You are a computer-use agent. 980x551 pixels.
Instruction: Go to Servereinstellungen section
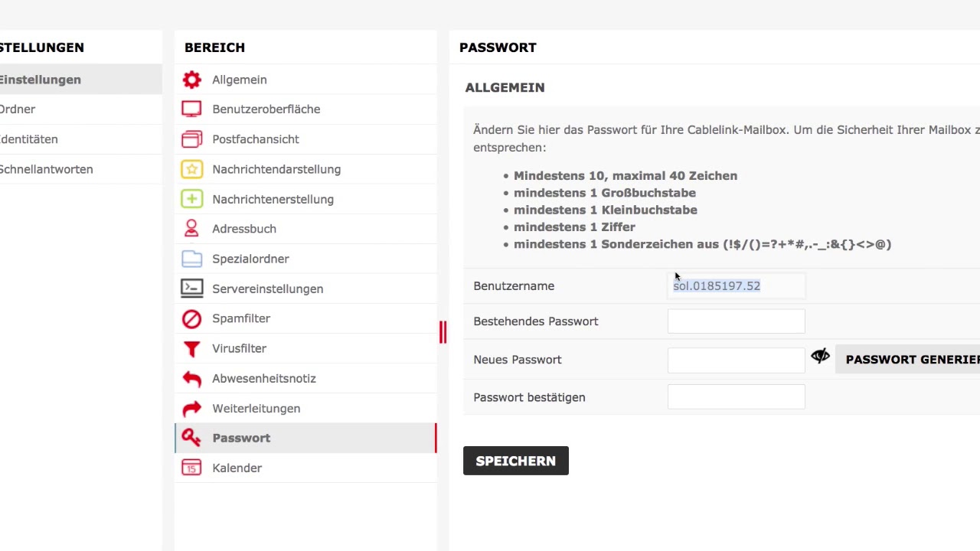tap(267, 289)
